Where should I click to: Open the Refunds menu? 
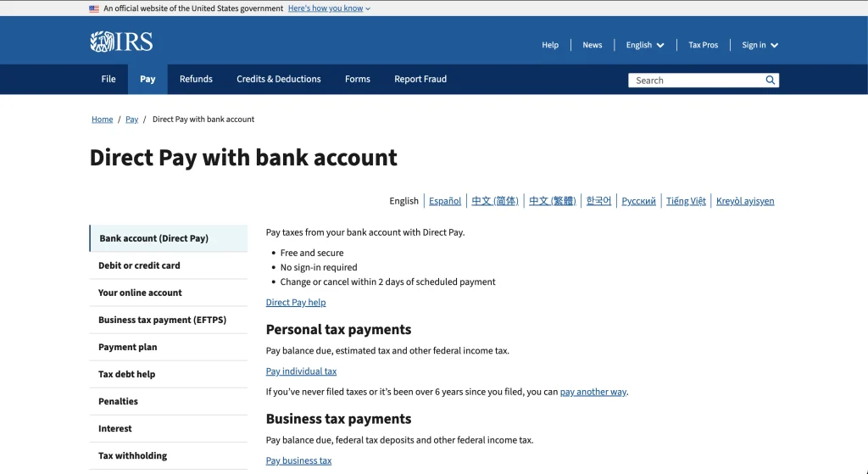[x=196, y=79]
